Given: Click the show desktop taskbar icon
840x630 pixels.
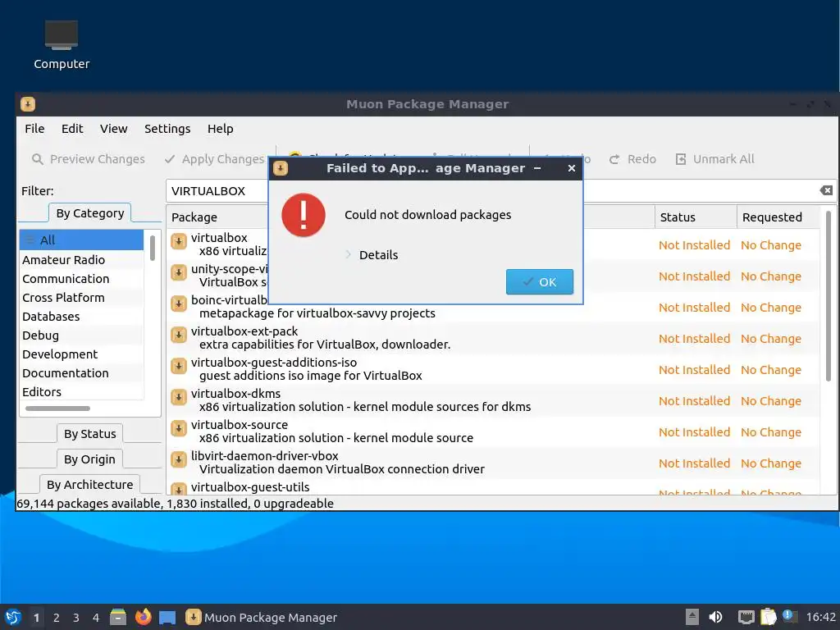Looking at the screenshot, I should [167, 618].
